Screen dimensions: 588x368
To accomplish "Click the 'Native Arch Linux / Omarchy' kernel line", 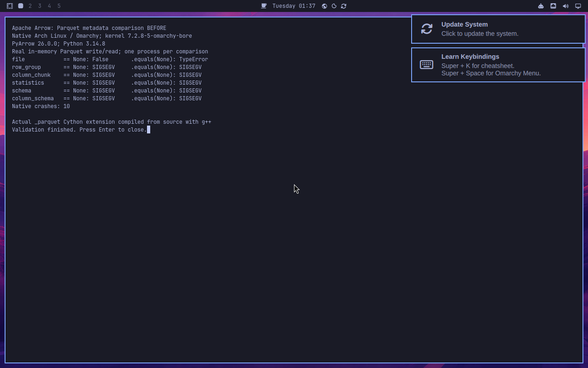I will point(102,36).
